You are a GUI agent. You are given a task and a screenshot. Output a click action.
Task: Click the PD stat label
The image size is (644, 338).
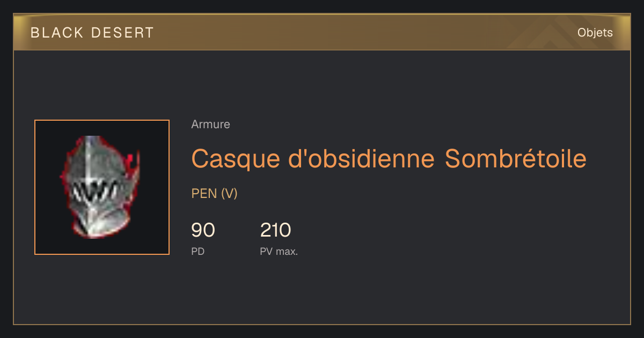pos(197,251)
